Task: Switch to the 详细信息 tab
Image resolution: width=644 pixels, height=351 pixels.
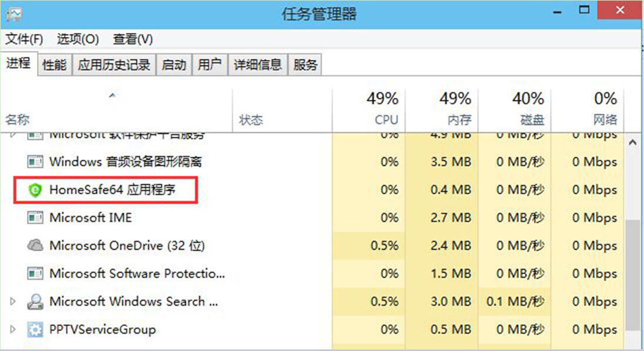Action: (x=258, y=65)
